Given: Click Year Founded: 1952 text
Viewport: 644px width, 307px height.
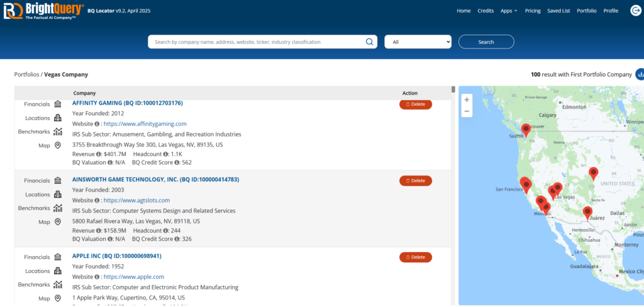Looking at the screenshot, I should [x=98, y=266].
